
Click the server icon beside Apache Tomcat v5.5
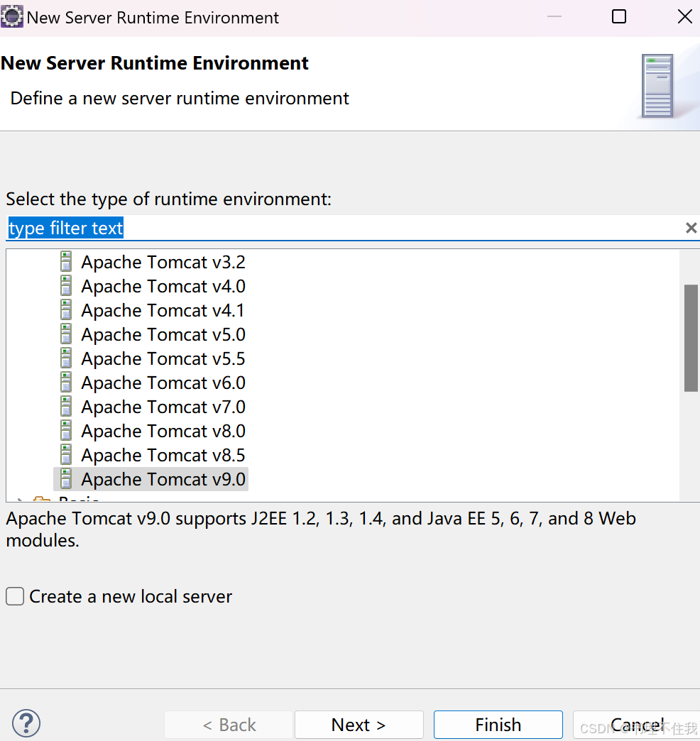(66, 358)
